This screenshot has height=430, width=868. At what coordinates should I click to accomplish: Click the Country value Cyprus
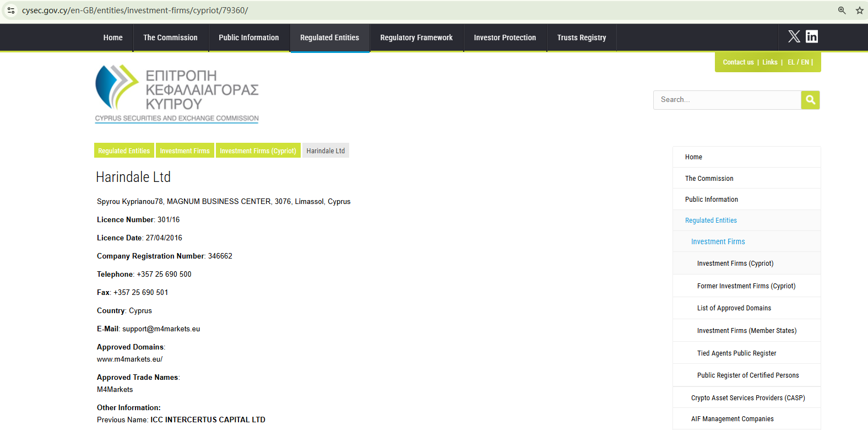click(x=140, y=310)
